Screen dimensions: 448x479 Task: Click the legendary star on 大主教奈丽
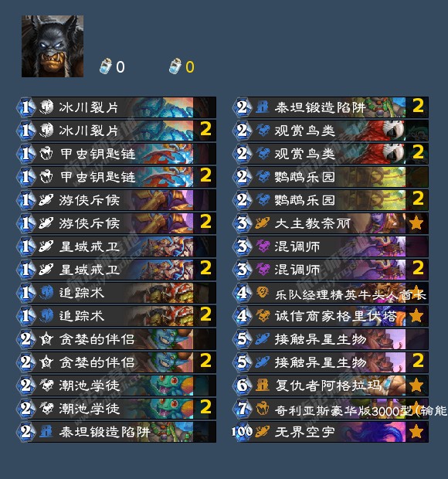point(416,223)
